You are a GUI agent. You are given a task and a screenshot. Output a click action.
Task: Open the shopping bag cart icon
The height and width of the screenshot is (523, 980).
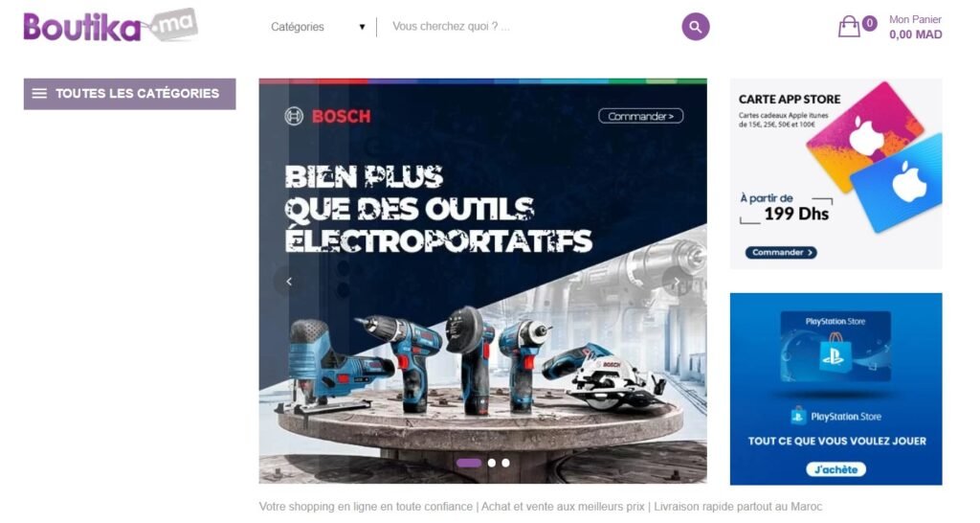(x=849, y=26)
